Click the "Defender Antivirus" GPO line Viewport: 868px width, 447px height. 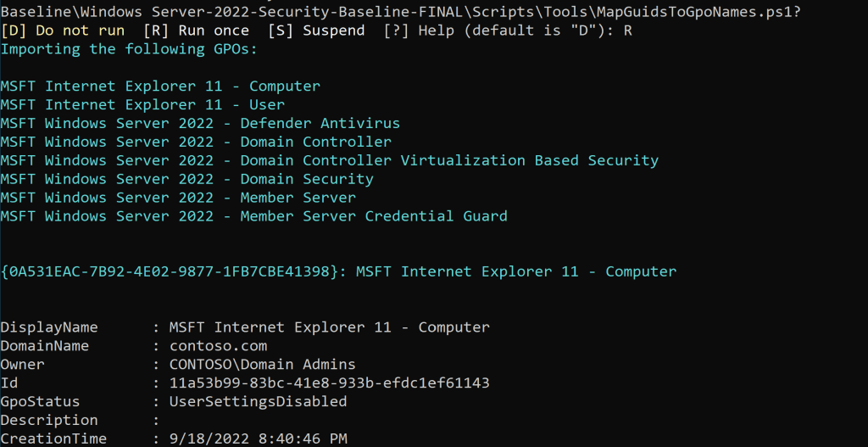point(200,124)
